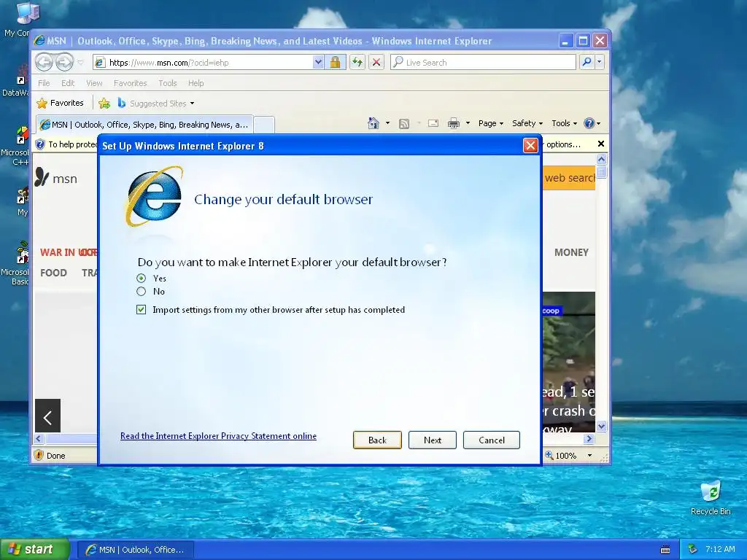Screen dimensions: 747x560
Task: Click the RSS feeds icon
Action: click(404, 124)
